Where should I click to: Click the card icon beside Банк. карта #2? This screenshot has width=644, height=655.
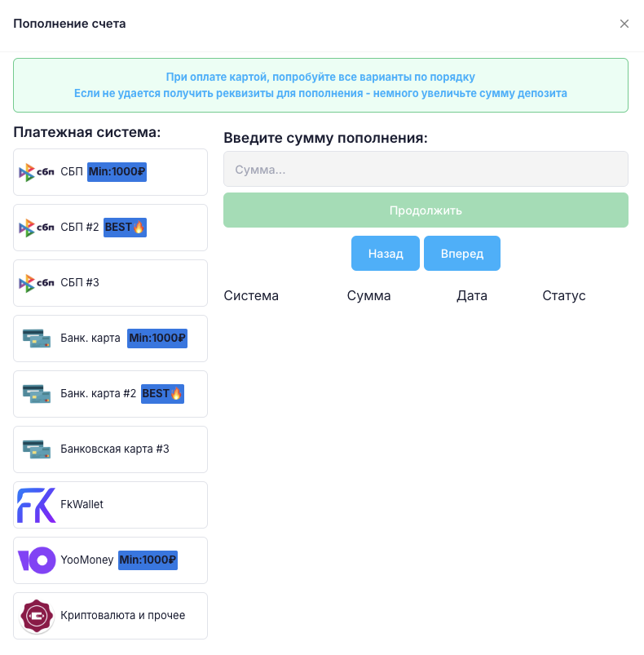tap(37, 394)
